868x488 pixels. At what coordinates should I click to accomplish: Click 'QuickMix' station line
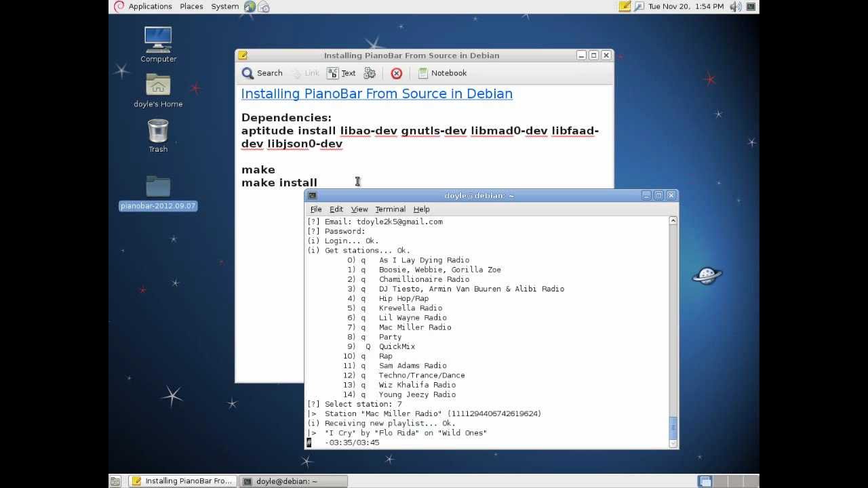(397, 346)
